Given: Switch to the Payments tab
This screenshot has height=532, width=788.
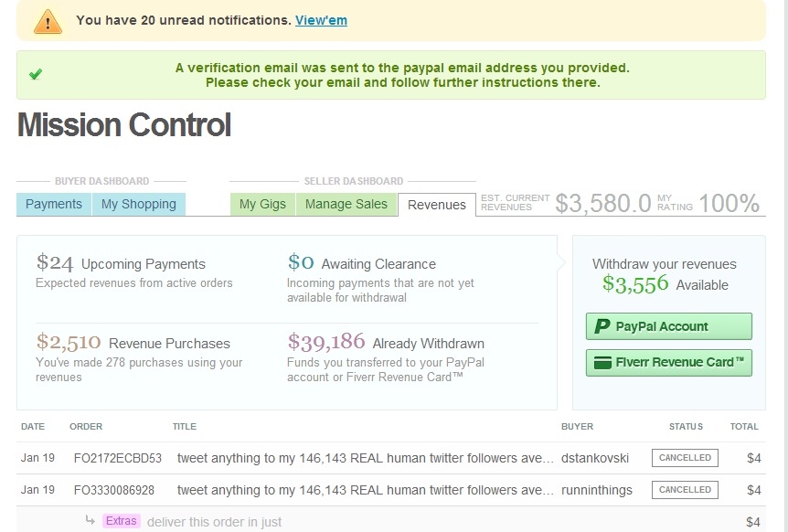Looking at the screenshot, I should tap(54, 204).
